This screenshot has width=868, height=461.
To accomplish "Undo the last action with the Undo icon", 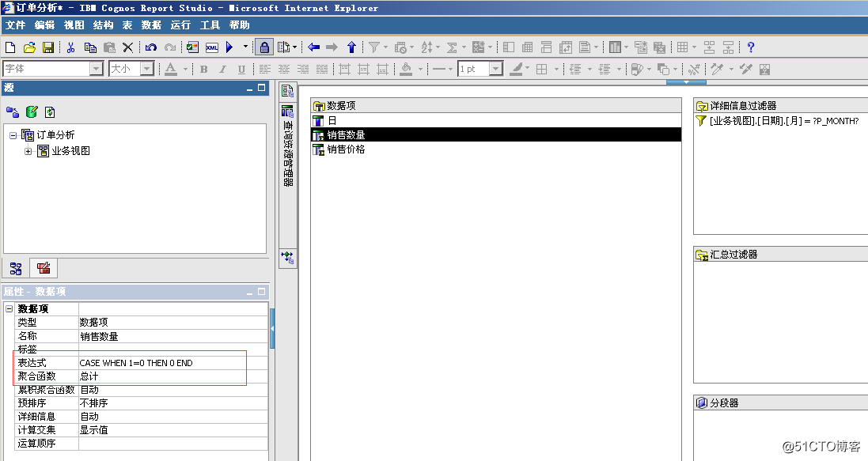I will 151,47.
